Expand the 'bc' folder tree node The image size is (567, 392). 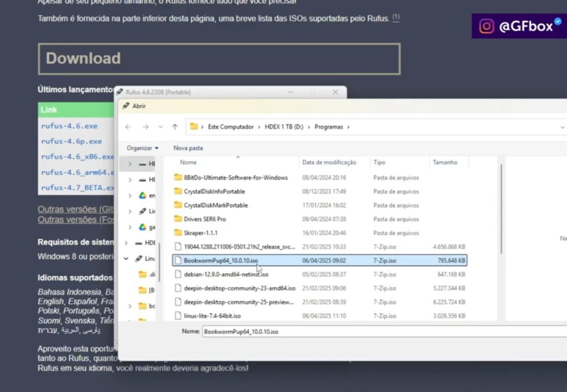[130, 306]
